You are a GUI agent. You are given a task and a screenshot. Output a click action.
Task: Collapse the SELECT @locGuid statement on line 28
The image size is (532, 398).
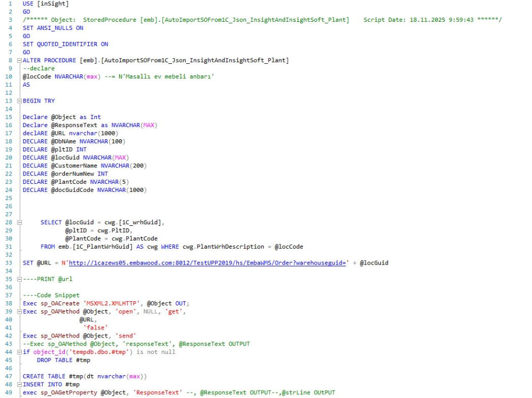(19, 223)
